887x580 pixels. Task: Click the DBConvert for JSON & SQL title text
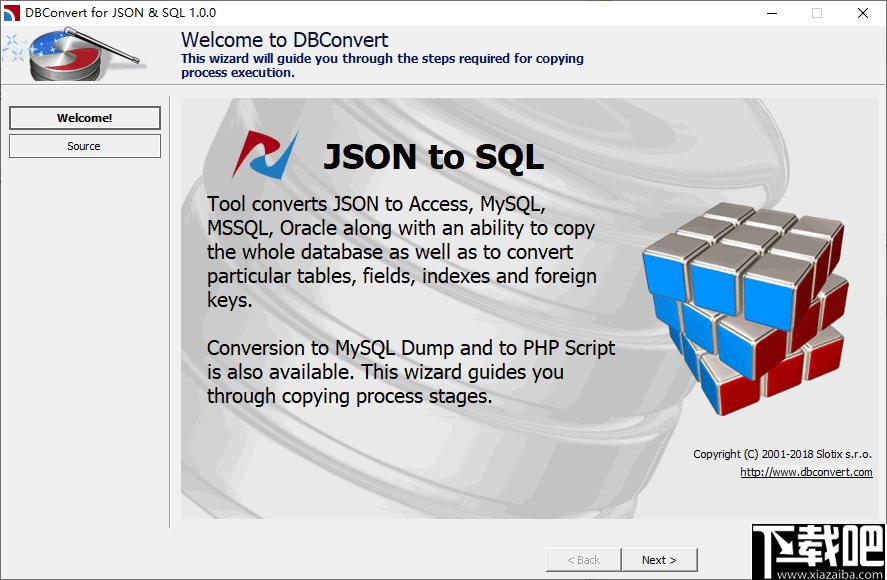pos(120,13)
